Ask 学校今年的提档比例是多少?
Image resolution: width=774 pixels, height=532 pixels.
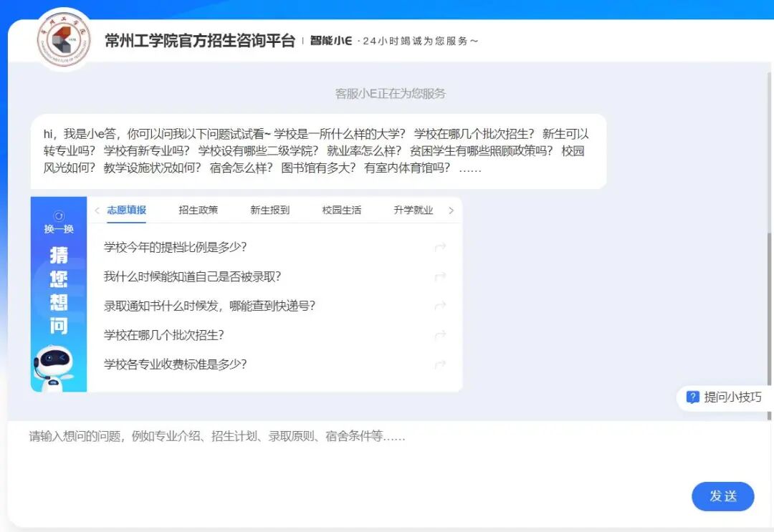(176, 247)
